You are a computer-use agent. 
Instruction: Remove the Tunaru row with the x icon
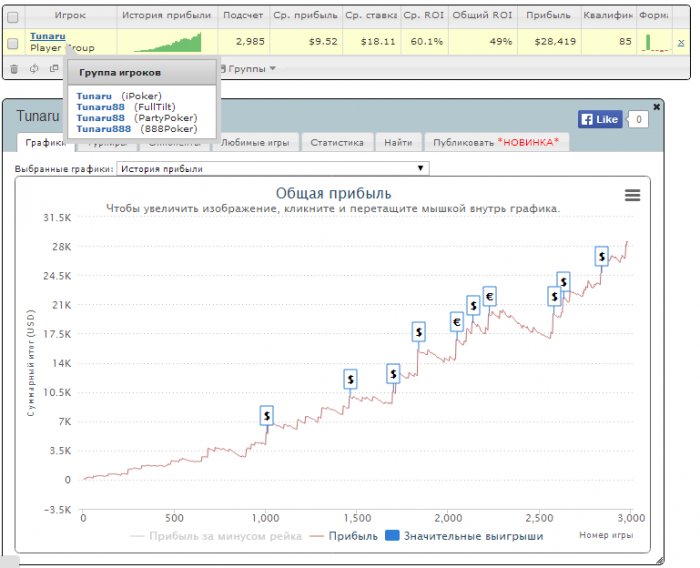pyautogui.click(x=681, y=43)
